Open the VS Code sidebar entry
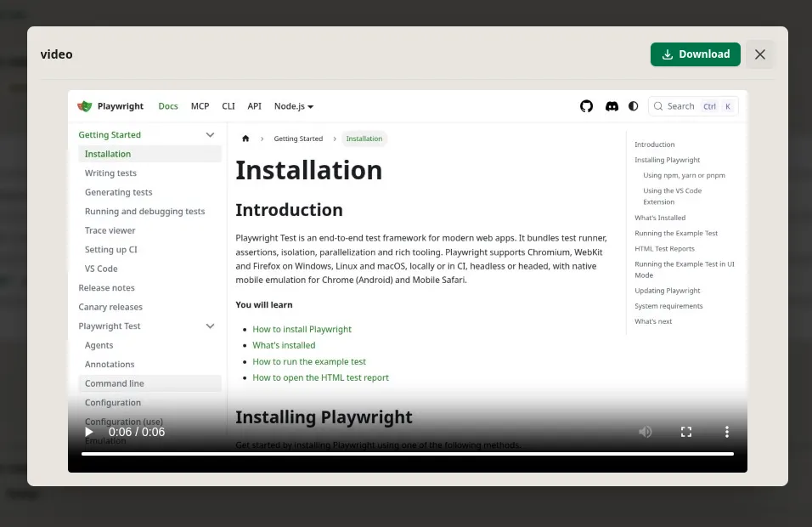The width and height of the screenshot is (812, 527). pos(101,269)
